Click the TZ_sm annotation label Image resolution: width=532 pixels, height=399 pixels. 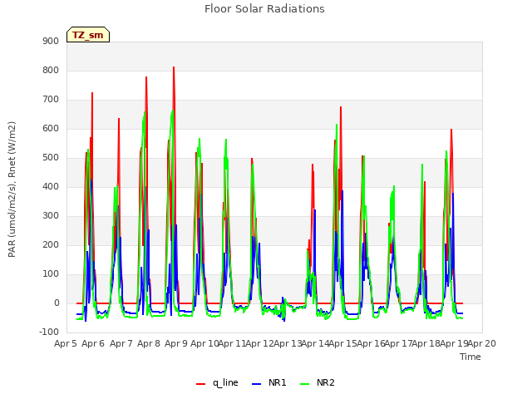(88, 35)
